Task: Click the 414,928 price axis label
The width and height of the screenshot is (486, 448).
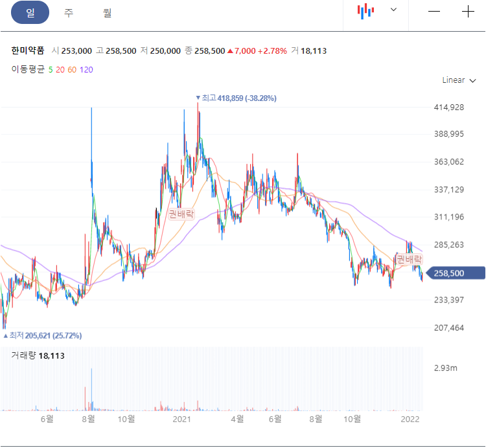Action: click(449, 107)
